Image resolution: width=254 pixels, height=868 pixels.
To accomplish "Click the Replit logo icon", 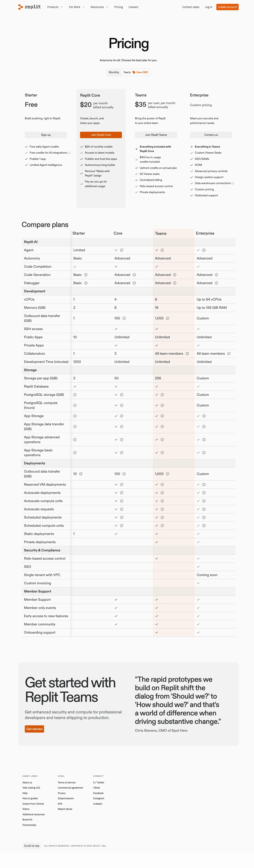I will [x=20, y=7].
